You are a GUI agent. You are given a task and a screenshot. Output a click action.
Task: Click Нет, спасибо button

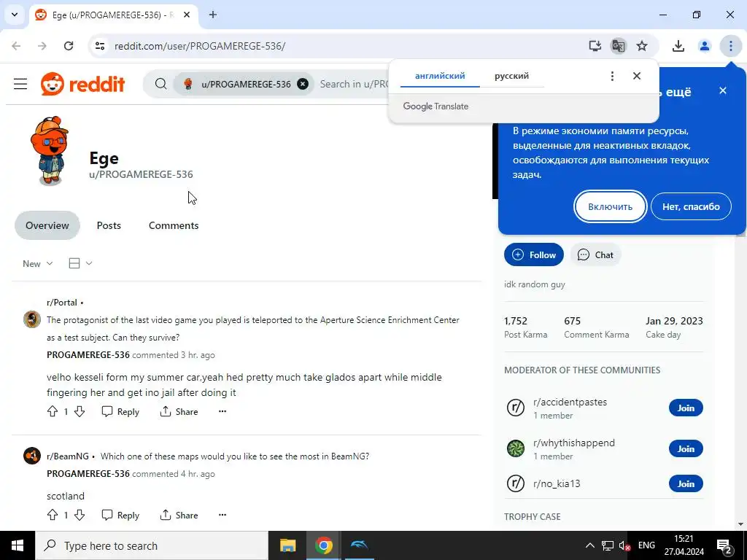(691, 206)
